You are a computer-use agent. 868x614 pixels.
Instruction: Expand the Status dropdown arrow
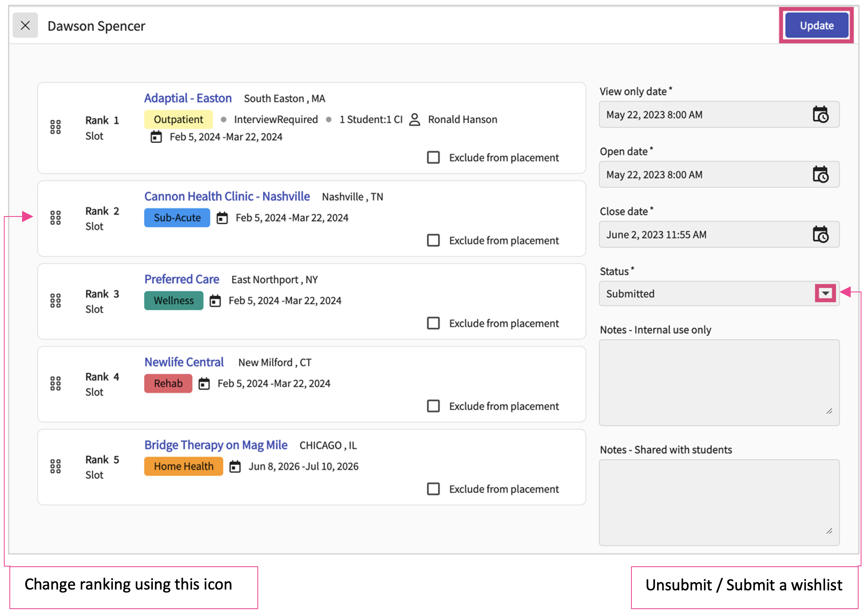[825, 294]
